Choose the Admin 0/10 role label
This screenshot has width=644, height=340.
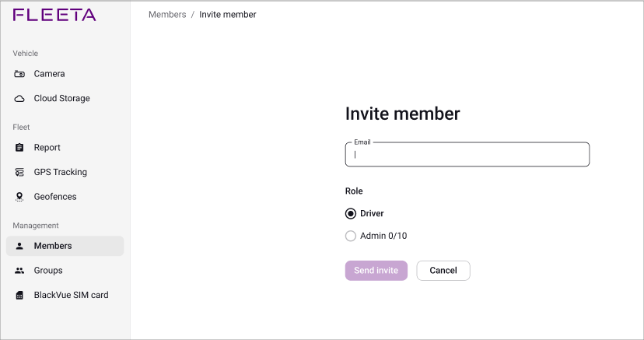tap(383, 236)
